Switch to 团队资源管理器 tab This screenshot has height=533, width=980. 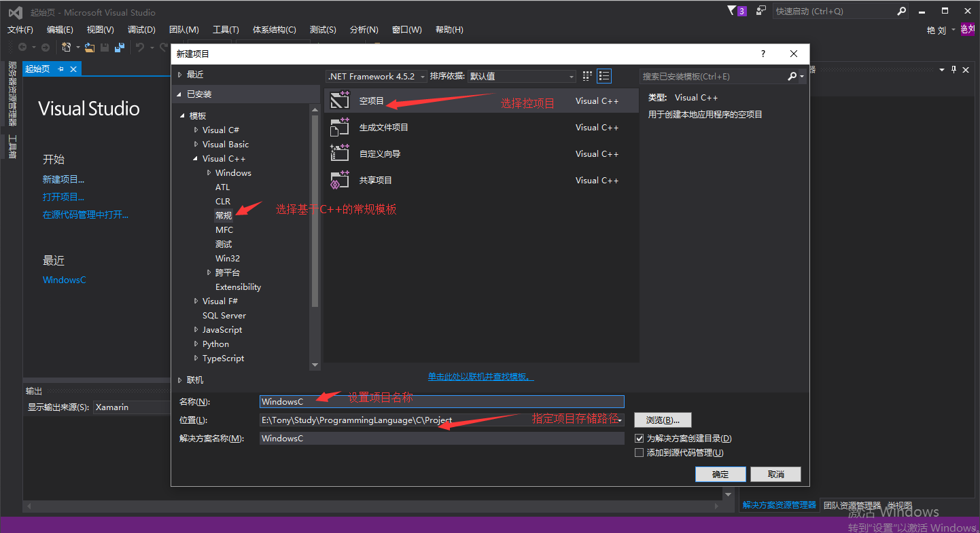click(852, 505)
